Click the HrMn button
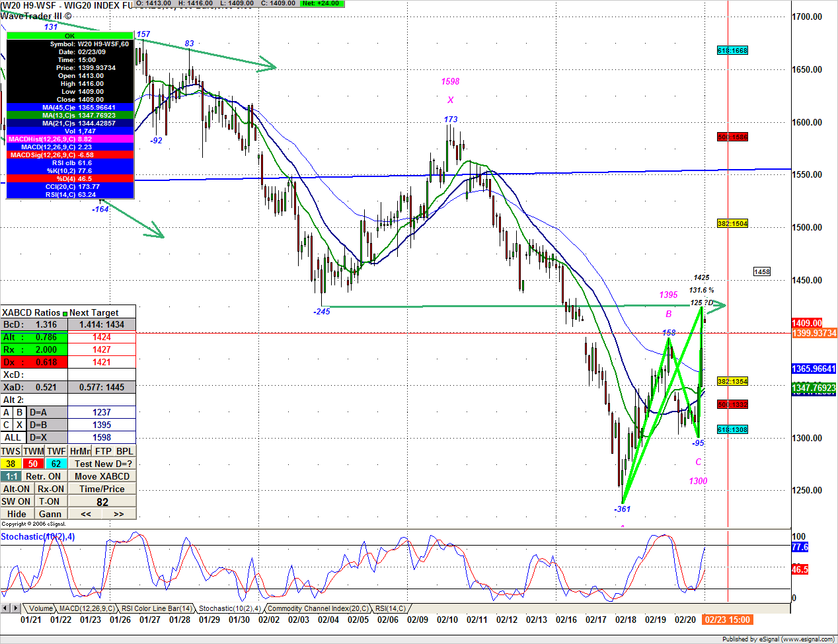This screenshot has height=644, width=838. coord(80,451)
